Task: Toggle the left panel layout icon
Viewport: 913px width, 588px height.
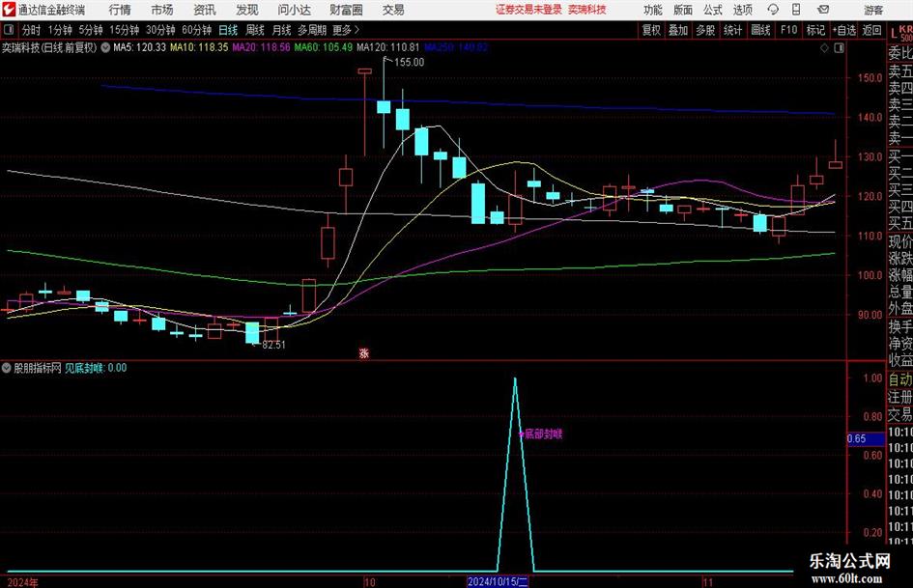Action: pos(8,29)
